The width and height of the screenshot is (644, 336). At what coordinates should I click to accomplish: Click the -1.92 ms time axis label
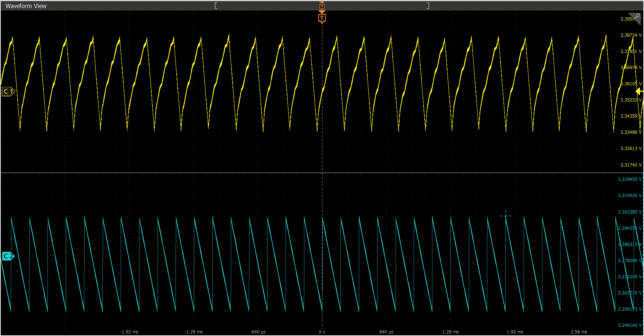129,332
